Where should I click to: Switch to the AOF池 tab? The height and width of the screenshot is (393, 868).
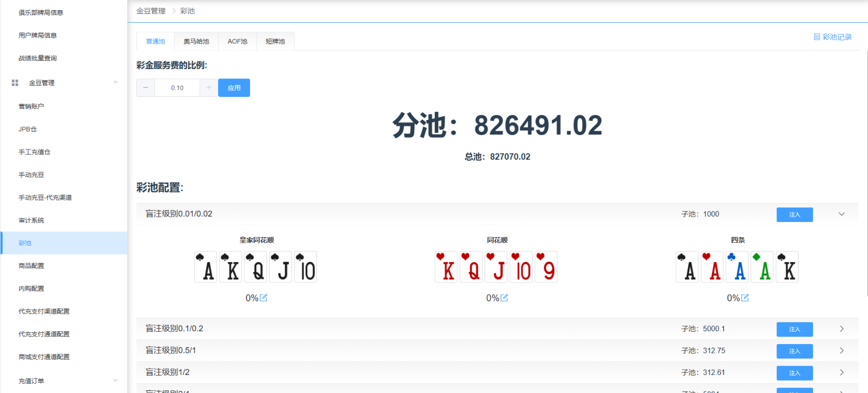point(237,41)
